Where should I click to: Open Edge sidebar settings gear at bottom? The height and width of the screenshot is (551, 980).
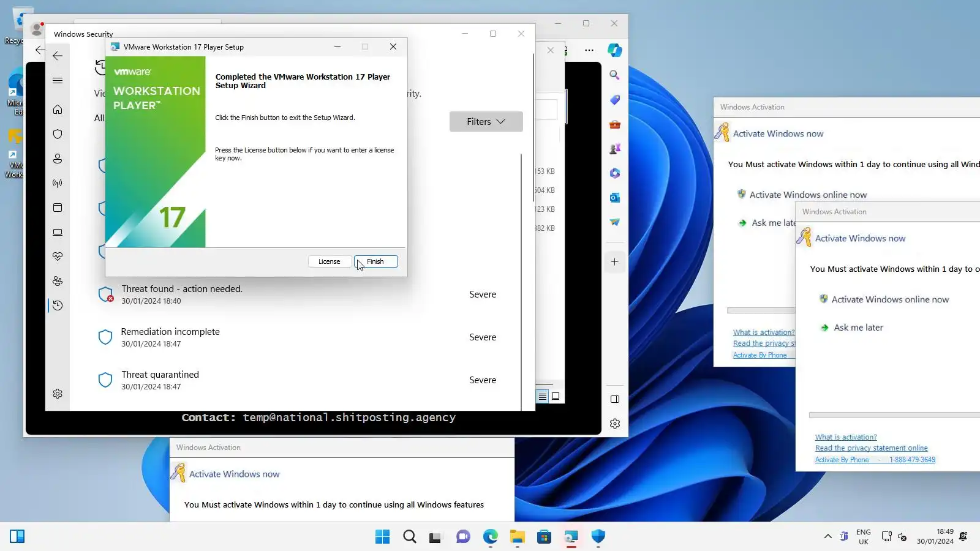(x=615, y=424)
